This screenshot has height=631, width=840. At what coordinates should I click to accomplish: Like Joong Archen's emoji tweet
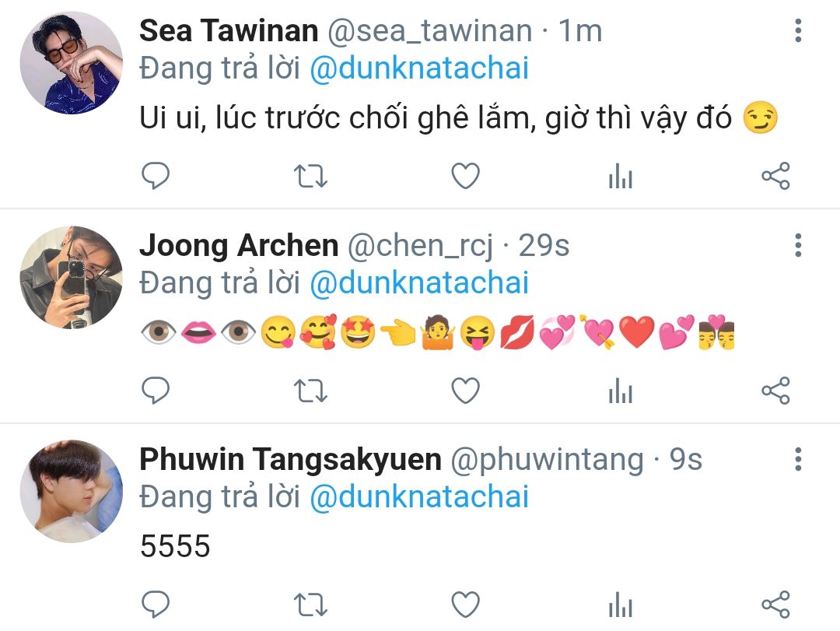[x=466, y=390]
